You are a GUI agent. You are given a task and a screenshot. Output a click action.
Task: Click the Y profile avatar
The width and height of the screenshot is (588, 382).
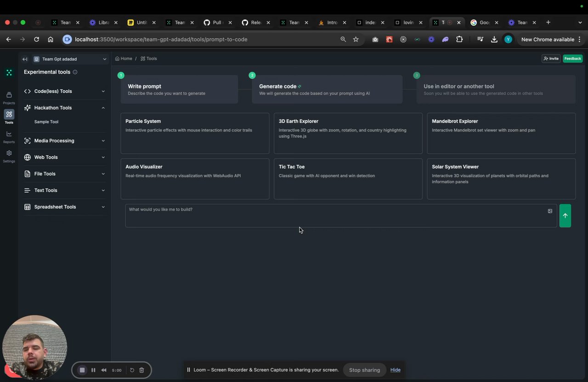[508, 40]
